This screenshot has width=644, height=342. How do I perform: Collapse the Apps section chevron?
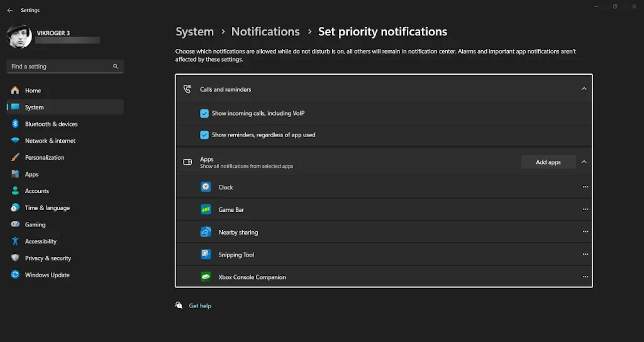(584, 162)
